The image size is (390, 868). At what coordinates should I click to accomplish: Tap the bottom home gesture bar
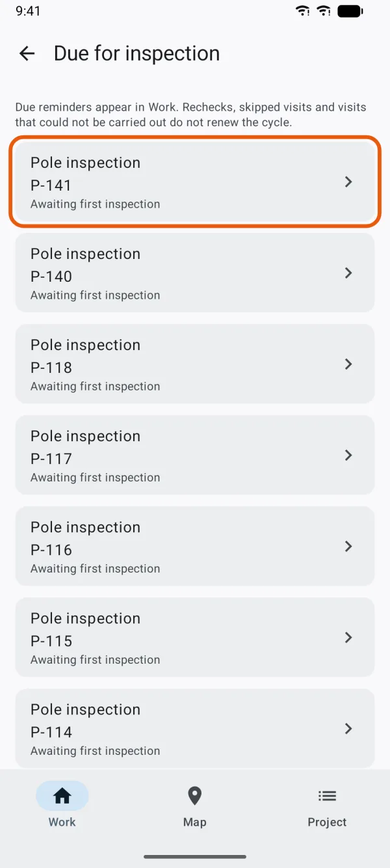195,857
